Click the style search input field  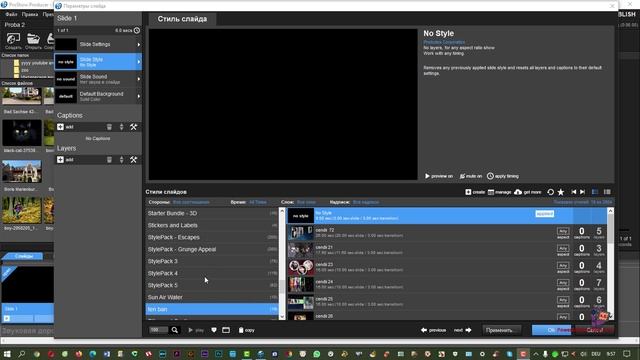[x=158, y=330]
